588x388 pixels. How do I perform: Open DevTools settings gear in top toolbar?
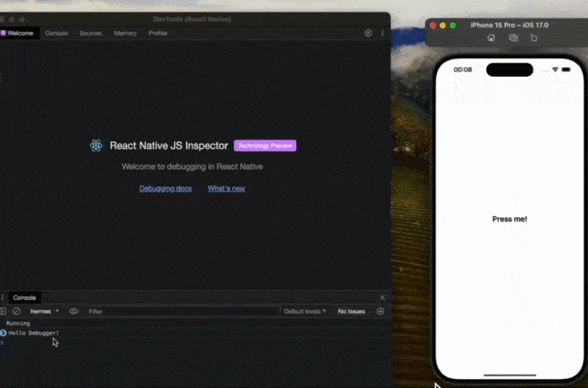click(x=368, y=33)
